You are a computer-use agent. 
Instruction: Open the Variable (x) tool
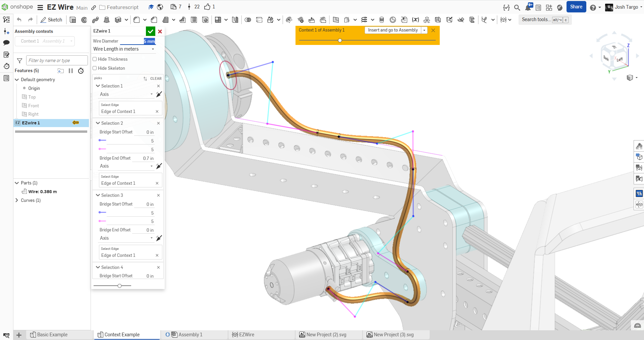pyautogui.click(x=415, y=20)
